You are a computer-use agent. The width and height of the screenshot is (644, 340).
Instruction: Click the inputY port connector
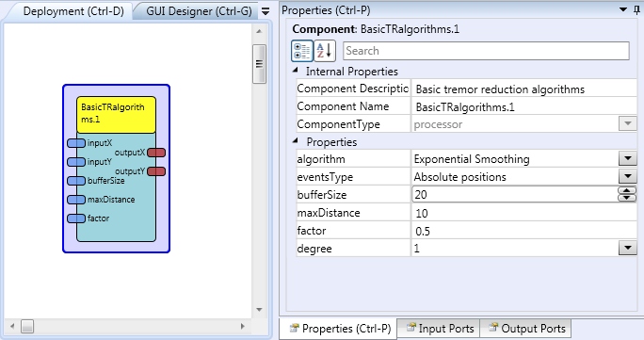click(76, 162)
